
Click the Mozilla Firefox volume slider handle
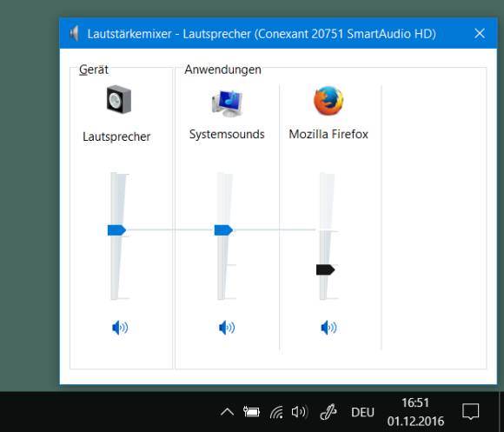click(325, 269)
